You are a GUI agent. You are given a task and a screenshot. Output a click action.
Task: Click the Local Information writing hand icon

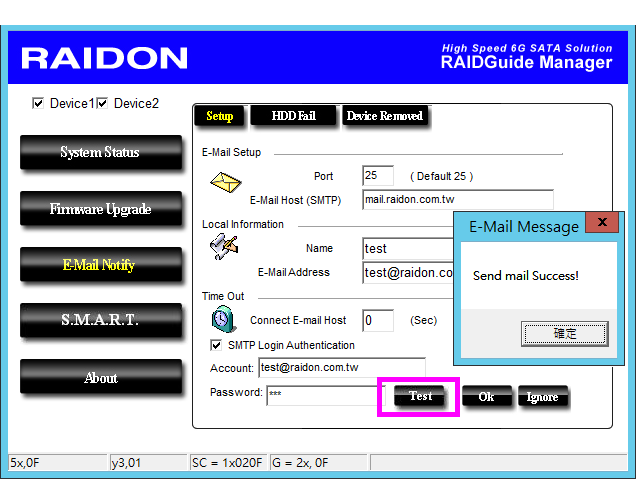(x=223, y=246)
